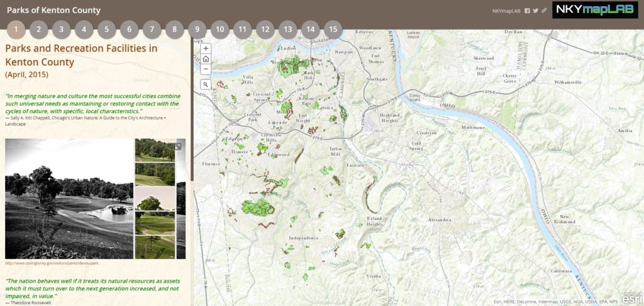Viewport: 644px width, 306px height.
Task: Click the Florence label on map
Action: pyautogui.click(x=211, y=163)
